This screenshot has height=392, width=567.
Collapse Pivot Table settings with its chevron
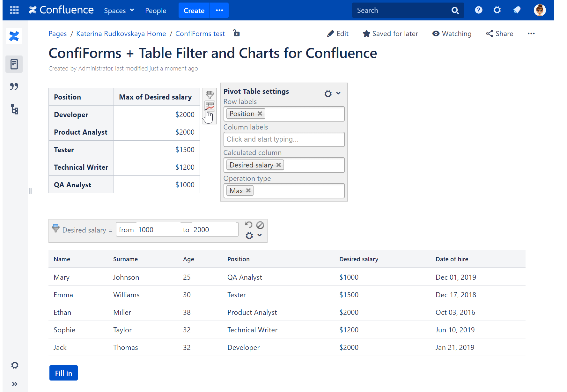(338, 94)
